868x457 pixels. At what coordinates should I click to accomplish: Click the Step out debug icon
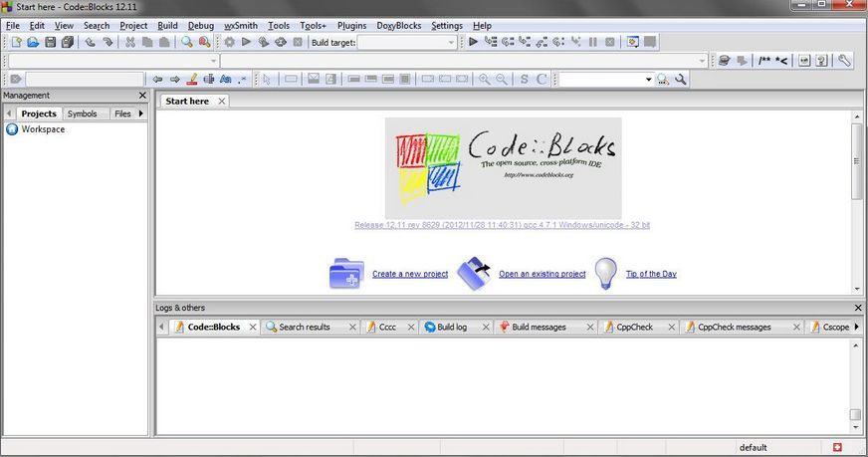click(x=542, y=42)
